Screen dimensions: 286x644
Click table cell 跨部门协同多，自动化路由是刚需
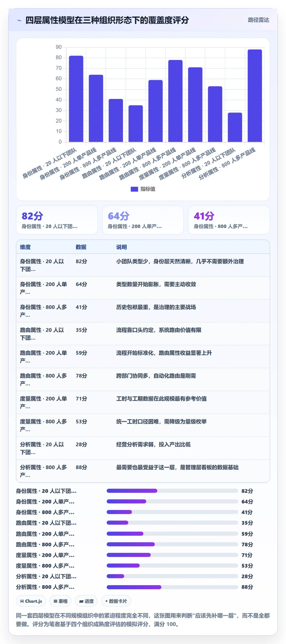[x=156, y=376]
